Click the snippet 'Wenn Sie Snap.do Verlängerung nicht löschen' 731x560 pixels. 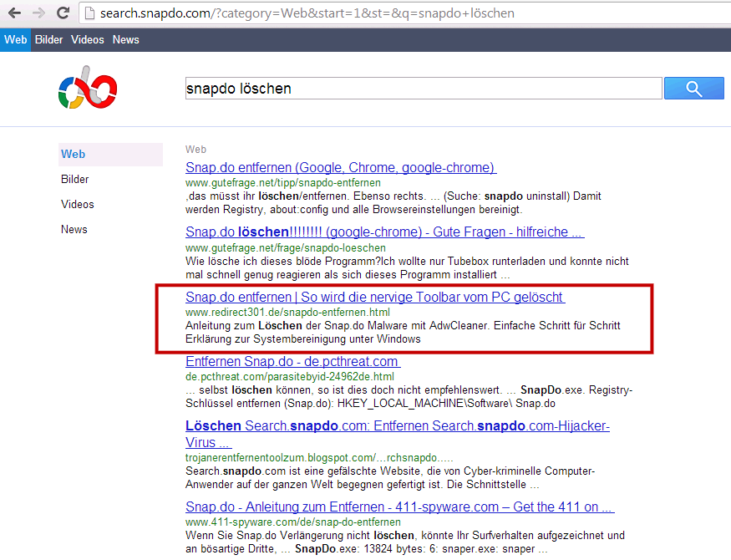tap(404, 542)
